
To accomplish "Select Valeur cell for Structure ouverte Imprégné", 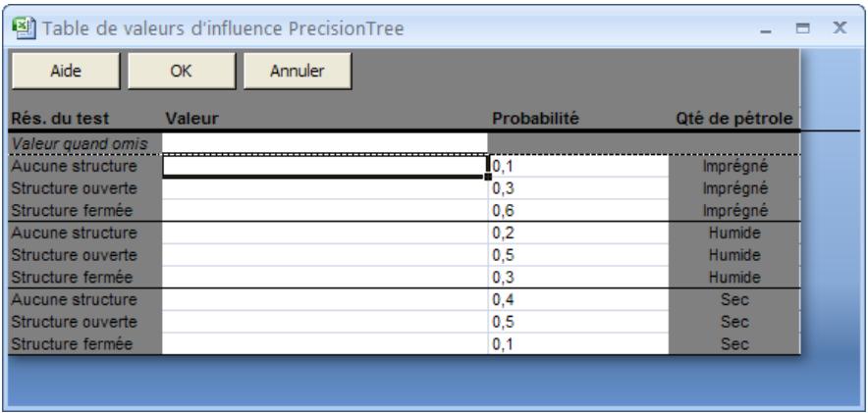I will click(x=325, y=188).
